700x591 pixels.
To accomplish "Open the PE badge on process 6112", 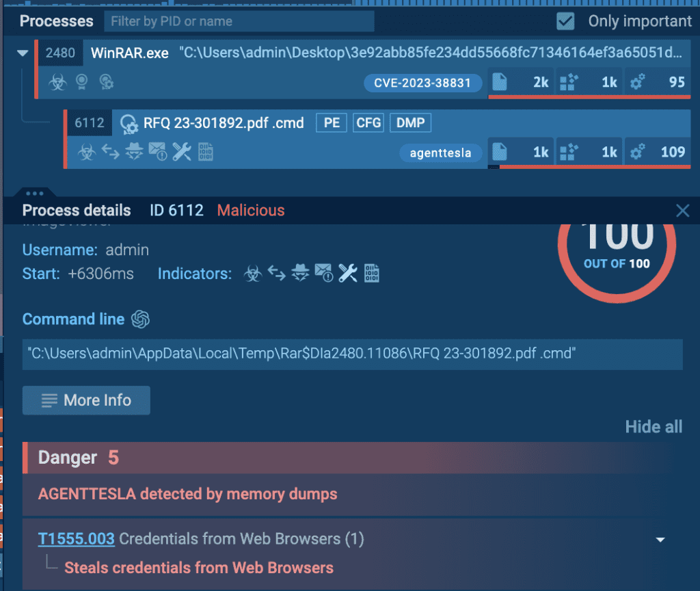I will coord(331,123).
